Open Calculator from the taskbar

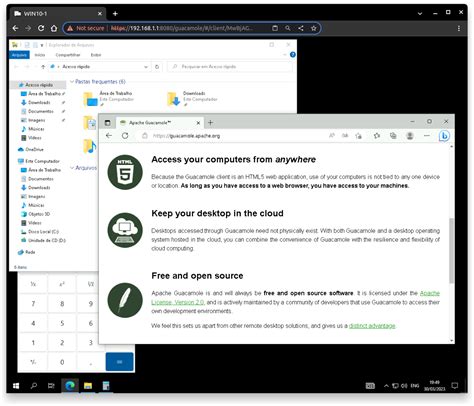(106, 386)
